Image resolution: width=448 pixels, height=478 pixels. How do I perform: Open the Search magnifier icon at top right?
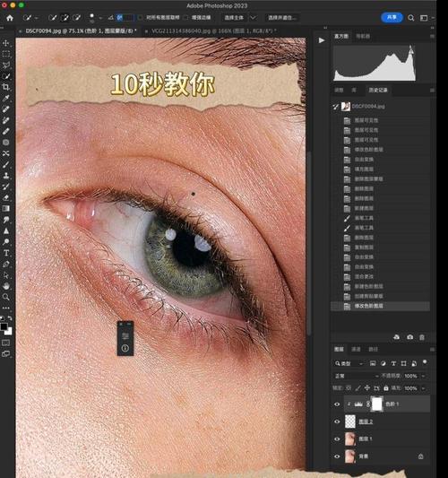pos(411,18)
